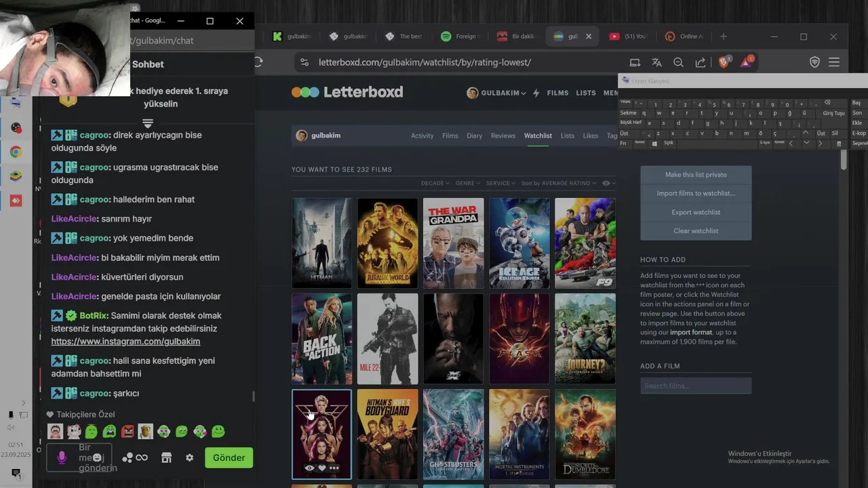Click 'Export watchlist' button
The height and width of the screenshot is (488, 868).
696,212
